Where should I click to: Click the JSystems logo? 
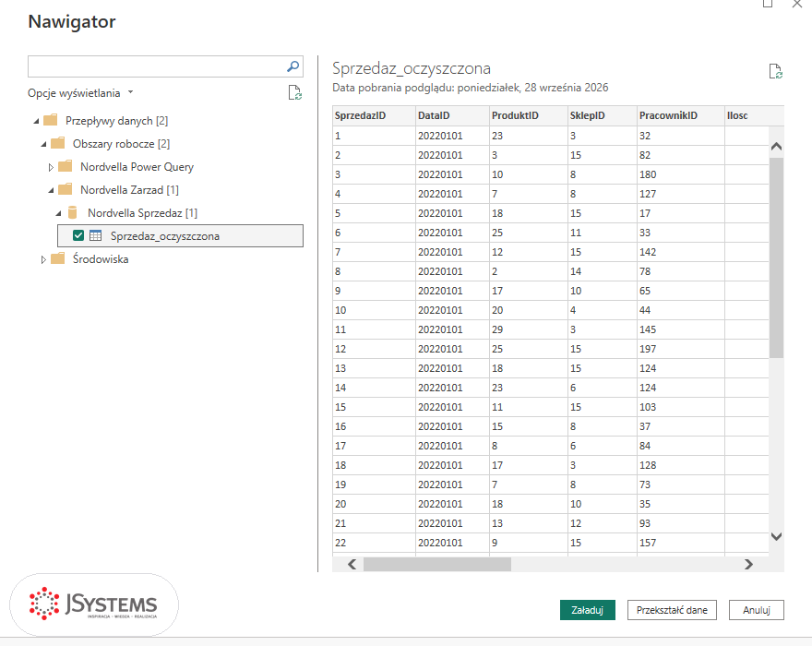coord(94,604)
